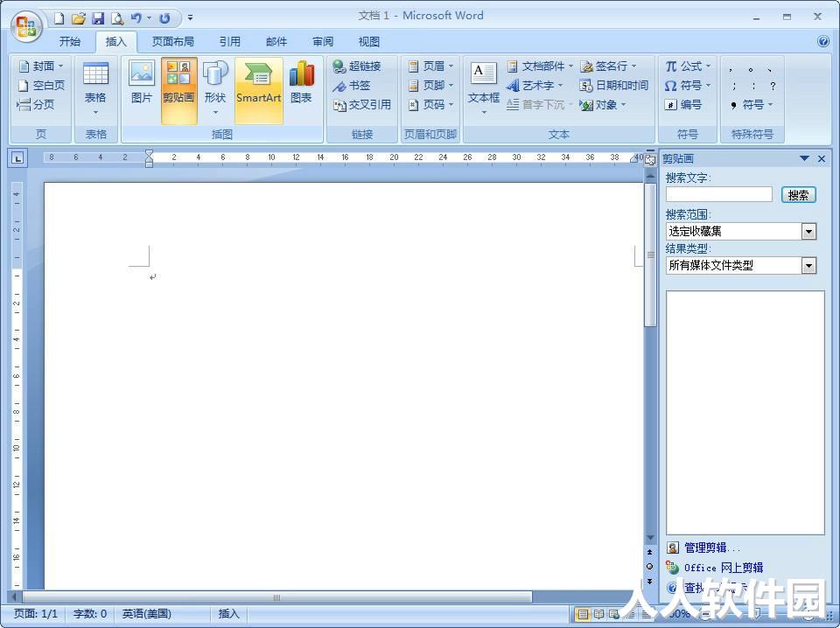Click the previous page double-arrow button

tap(650, 552)
